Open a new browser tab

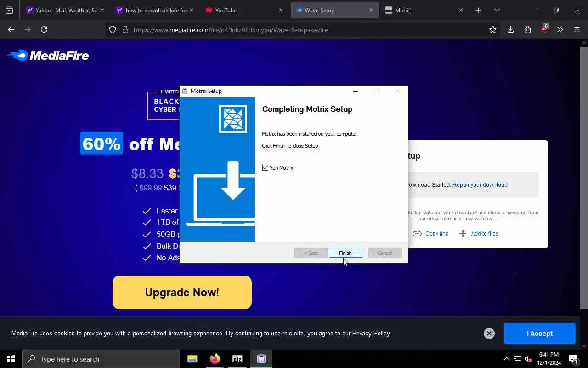click(478, 10)
